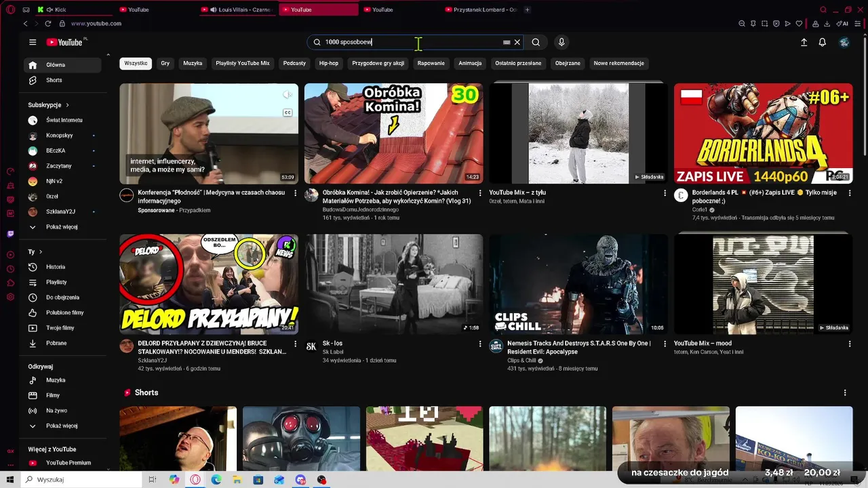Select the Hip-hop filter chip
This screenshot has width=868, height=488.
click(329, 63)
